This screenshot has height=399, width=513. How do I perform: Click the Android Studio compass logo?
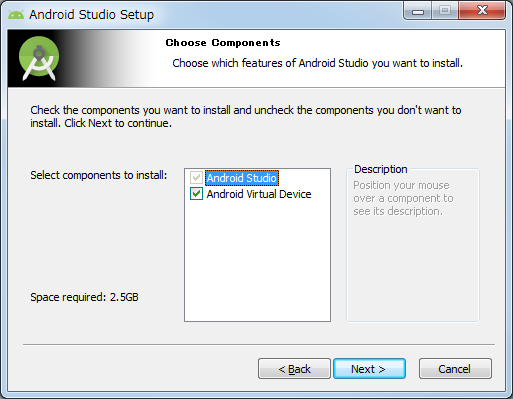(x=39, y=58)
